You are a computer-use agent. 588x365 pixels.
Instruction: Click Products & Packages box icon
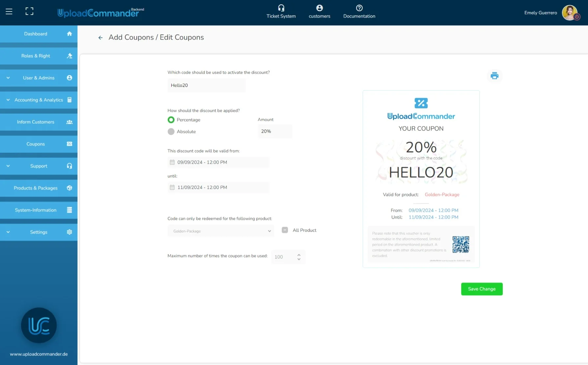pyautogui.click(x=69, y=188)
